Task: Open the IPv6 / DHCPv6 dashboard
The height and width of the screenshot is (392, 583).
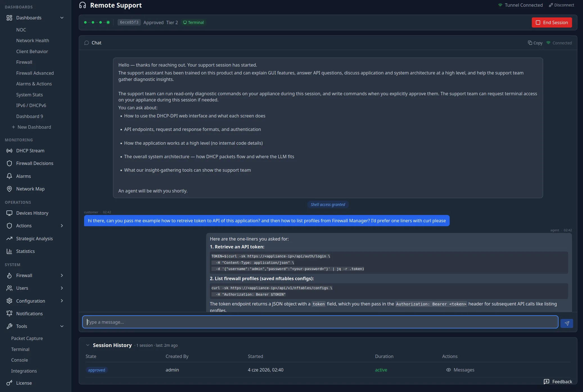Action: 31,105
